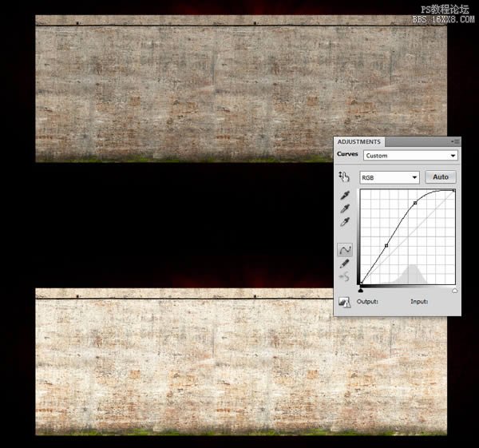Select the bottom-left curve endpoint
The height and width of the screenshot is (448, 479).
362,283
